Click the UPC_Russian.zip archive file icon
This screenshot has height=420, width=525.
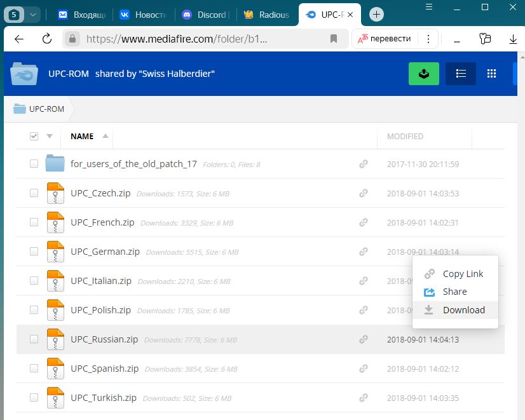(55, 339)
